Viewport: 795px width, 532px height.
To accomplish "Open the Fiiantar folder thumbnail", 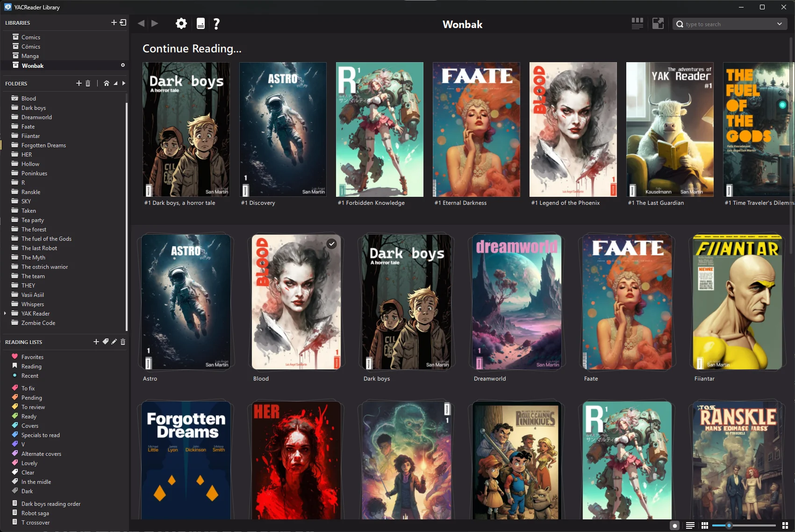I will point(737,302).
